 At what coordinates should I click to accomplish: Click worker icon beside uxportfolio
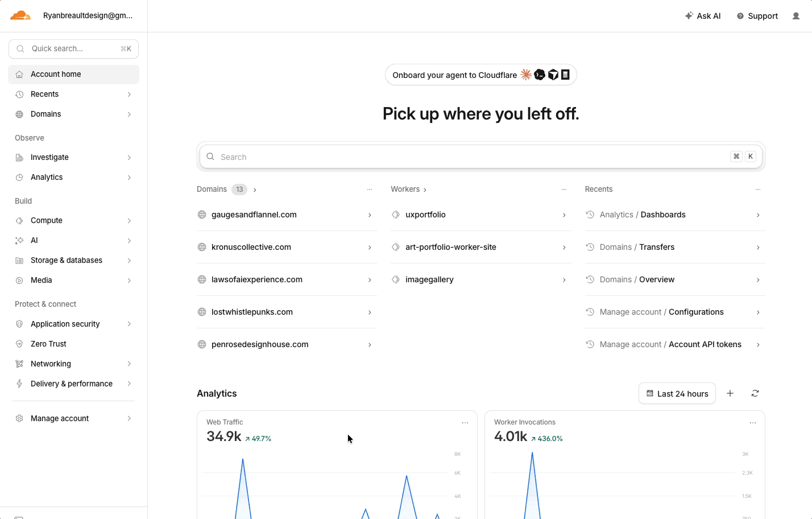click(396, 215)
